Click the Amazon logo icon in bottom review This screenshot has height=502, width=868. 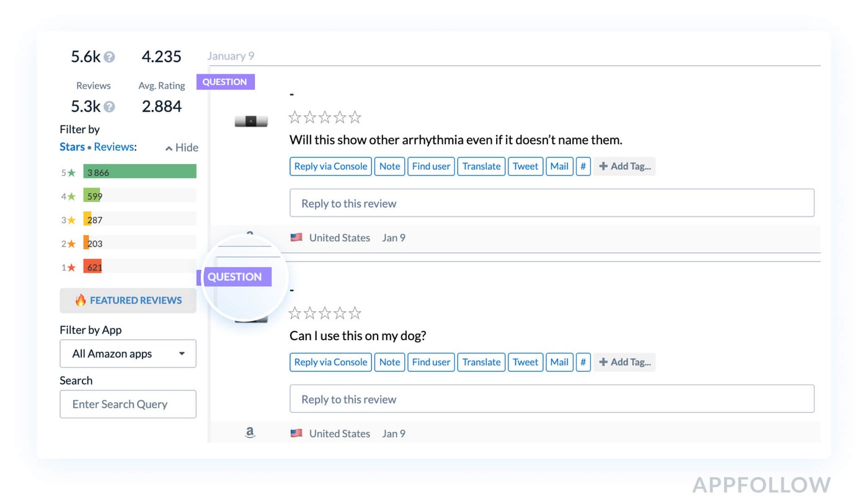pyautogui.click(x=250, y=433)
